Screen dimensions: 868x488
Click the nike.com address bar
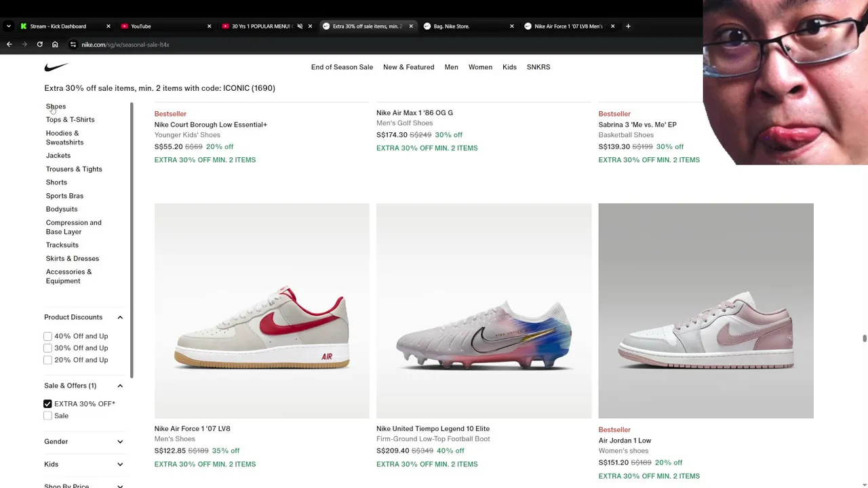tap(125, 45)
